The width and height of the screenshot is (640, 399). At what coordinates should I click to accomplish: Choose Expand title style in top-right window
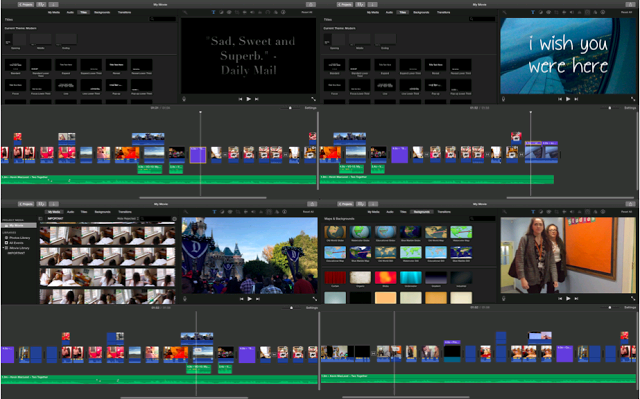(x=385, y=66)
